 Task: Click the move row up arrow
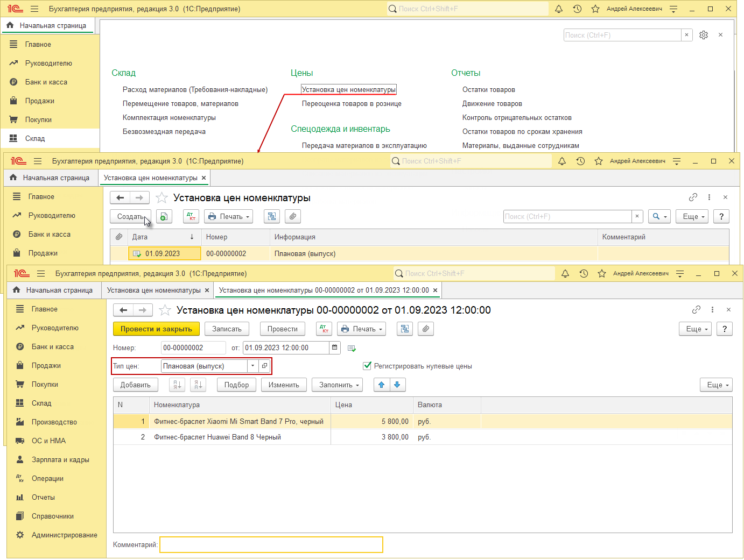tap(382, 385)
